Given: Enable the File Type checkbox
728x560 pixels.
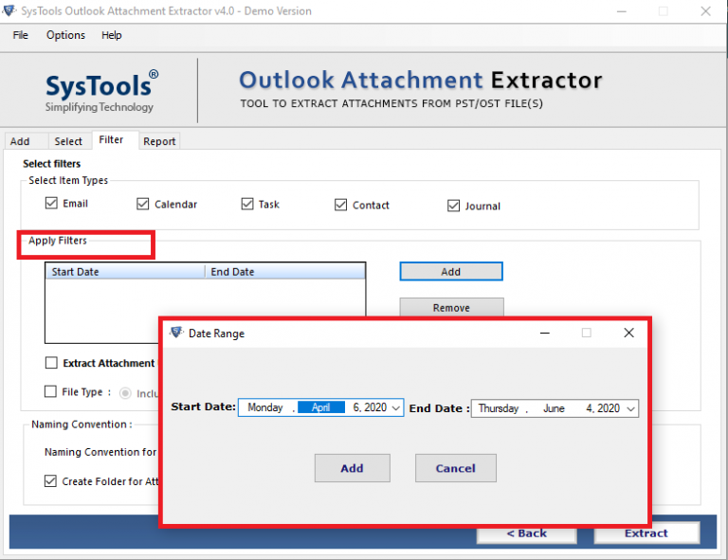Looking at the screenshot, I should (51, 391).
